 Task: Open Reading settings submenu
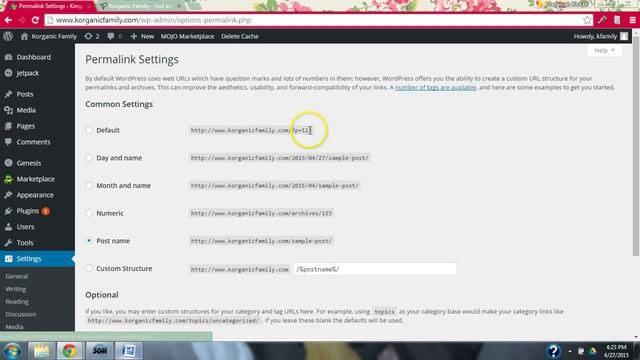click(17, 302)
